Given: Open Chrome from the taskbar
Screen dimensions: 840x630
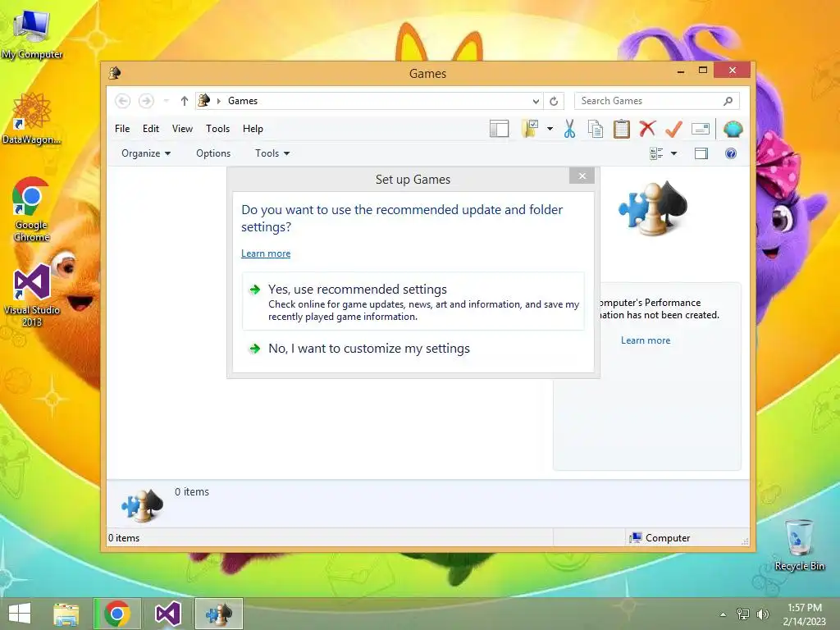Looking at the screenshot, I should (x=117, y=614).
